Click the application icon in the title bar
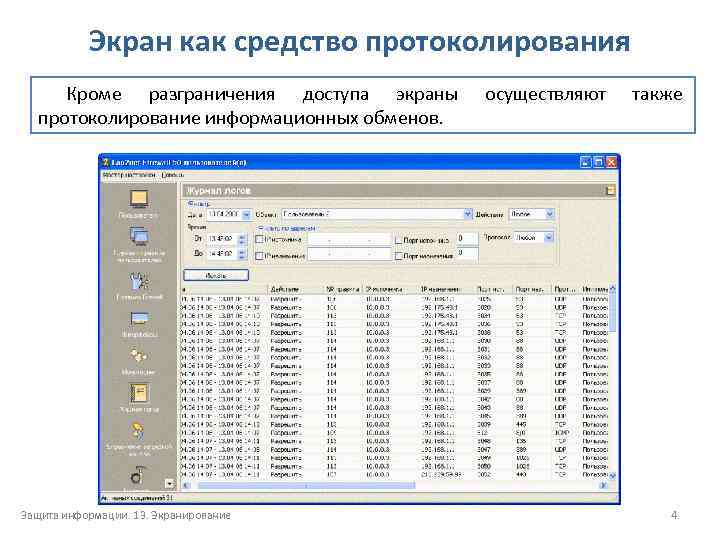720x540 pixels. coord(106,163)
